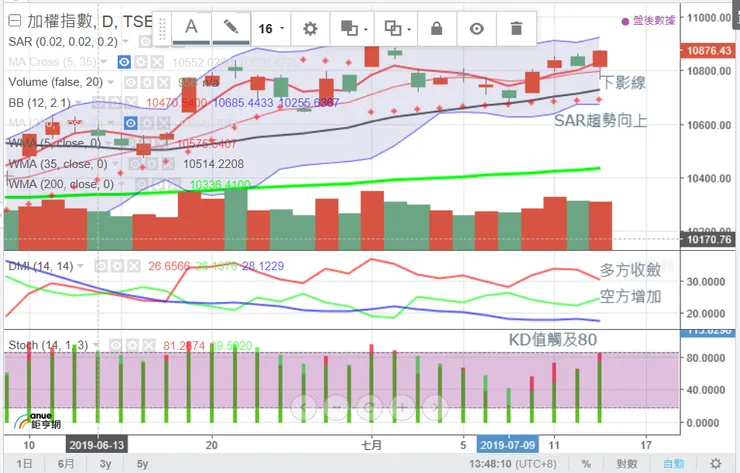Open settings for the faded MA row
Viewport: 740px width, 473px height.
[x=147, y=123]
